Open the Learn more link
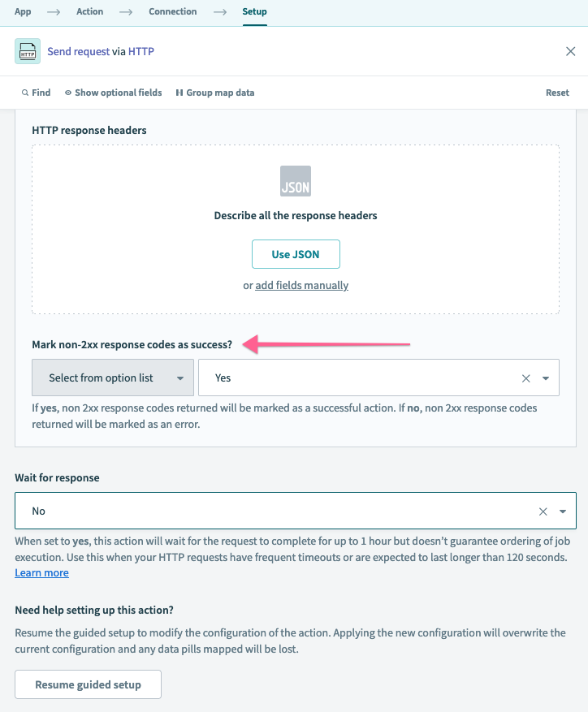The width and height of the screenshot is (588, 712). point(41,573)
